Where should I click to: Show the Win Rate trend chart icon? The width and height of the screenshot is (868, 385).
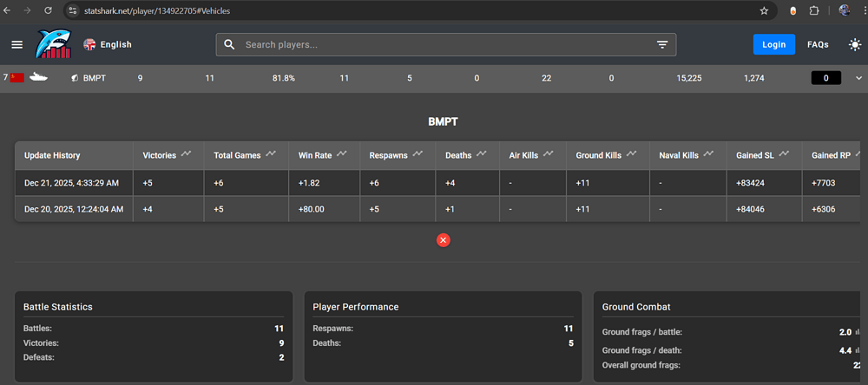pos(344,154)
